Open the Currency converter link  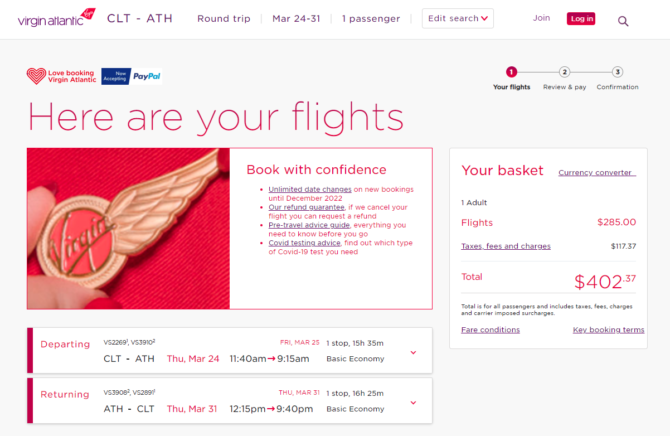pyautogui.click(x=597, y=173)
